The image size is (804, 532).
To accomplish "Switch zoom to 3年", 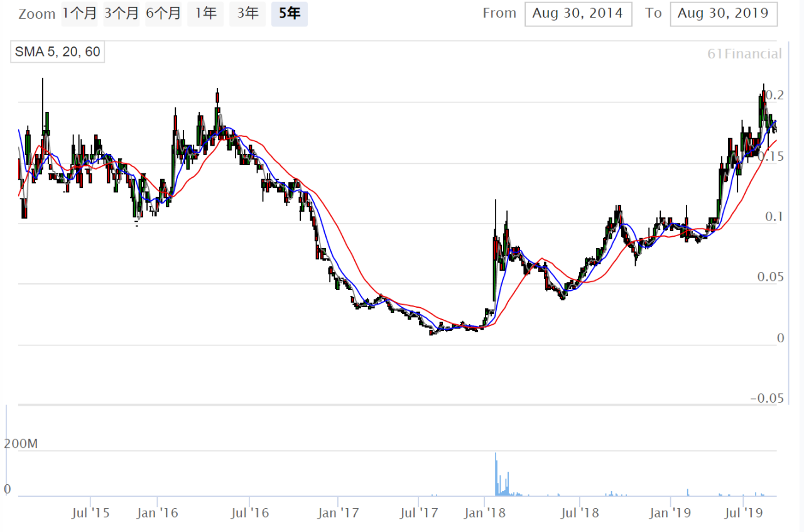I will point(247,14).
